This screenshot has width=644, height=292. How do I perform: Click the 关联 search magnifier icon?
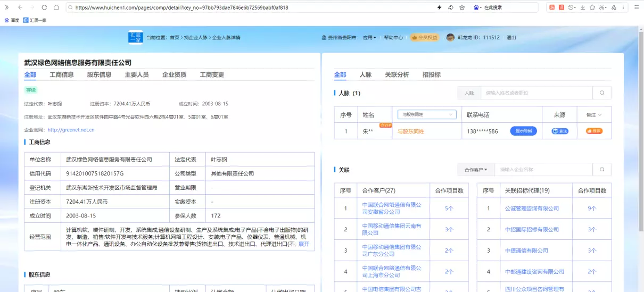pos(602,170)
